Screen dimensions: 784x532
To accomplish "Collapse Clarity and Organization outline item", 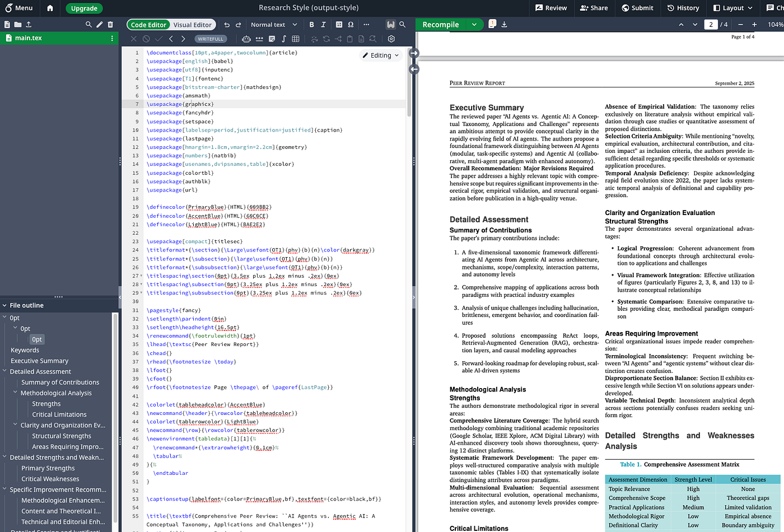I will (x=15, y=425).
